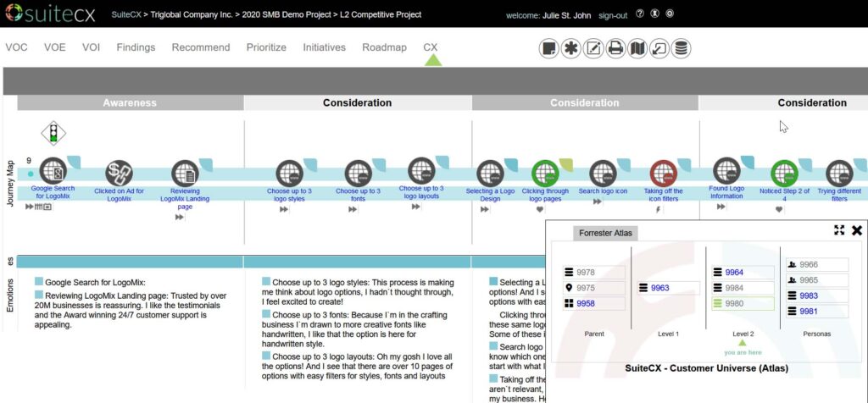
Task: Switch to the VOI tab
Action: pyautogui.click(x=91, y=47)
